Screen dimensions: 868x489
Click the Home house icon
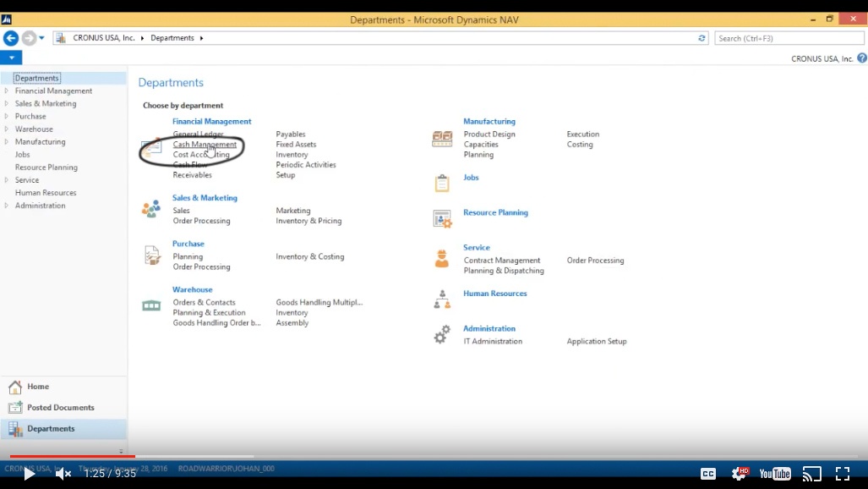pyautogui.click(x=15, y=387)
